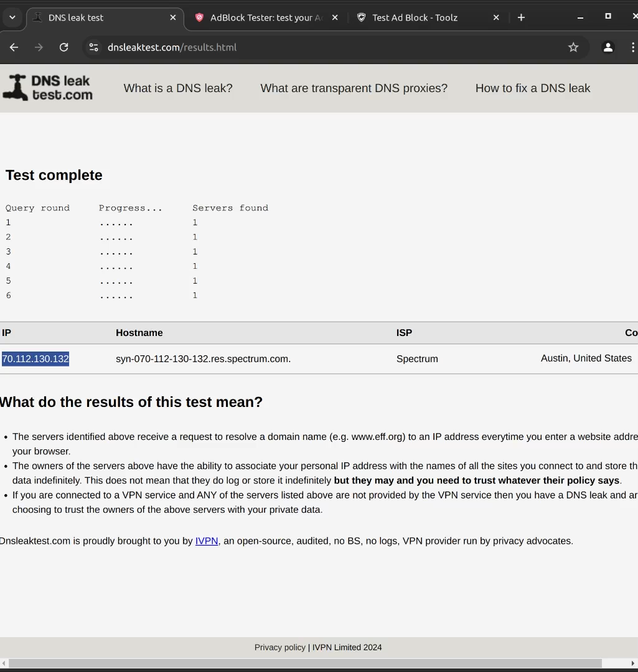
Task: Go forward to the next page
Action: point(39,47)
